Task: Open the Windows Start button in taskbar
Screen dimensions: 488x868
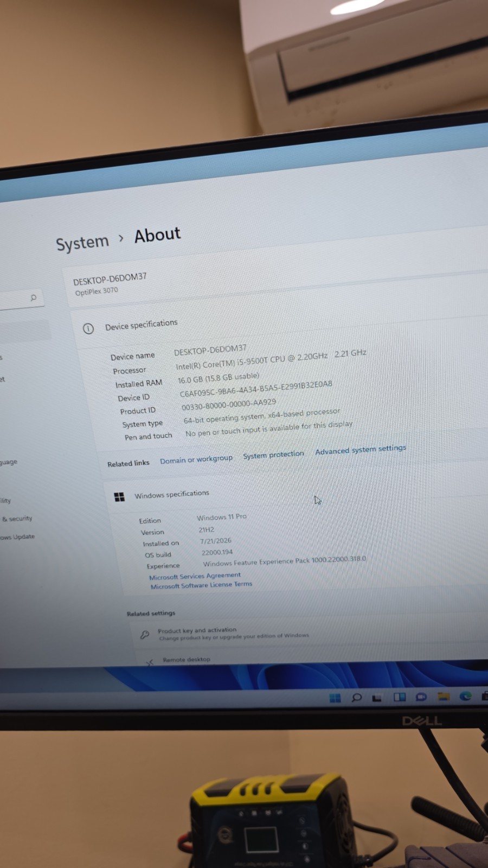Action: [x=335, y=698]
